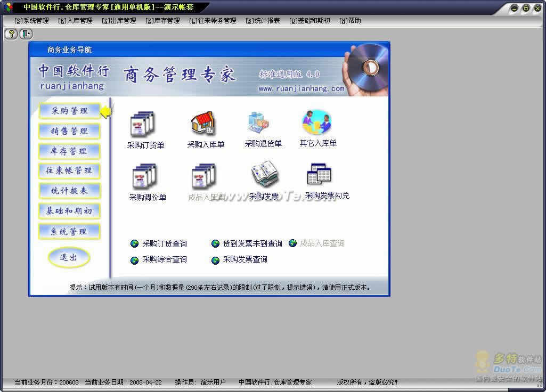
Task: Close the application window
Action: point(538,9)
